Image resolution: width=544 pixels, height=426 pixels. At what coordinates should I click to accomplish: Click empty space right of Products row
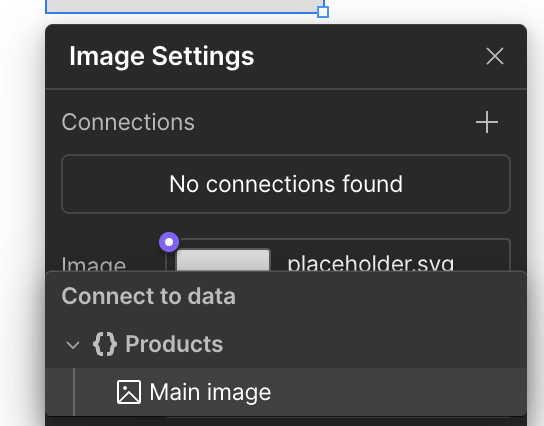(x=375, y=344)
